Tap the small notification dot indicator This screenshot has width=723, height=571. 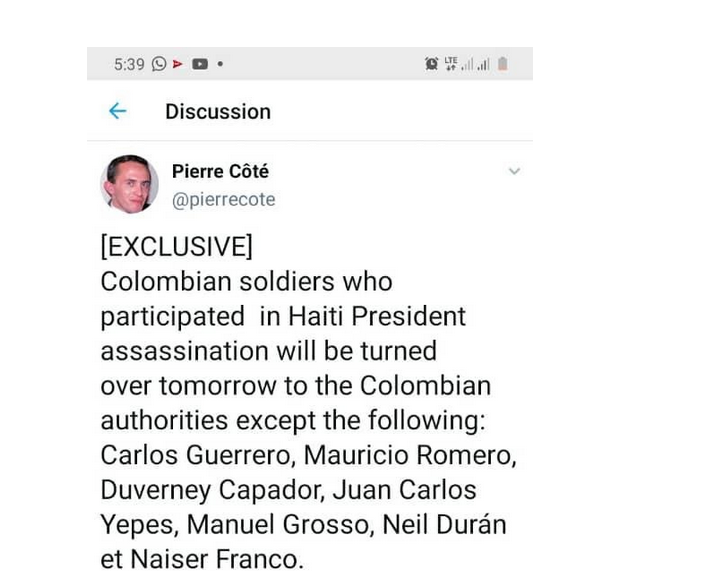(218, 64)
